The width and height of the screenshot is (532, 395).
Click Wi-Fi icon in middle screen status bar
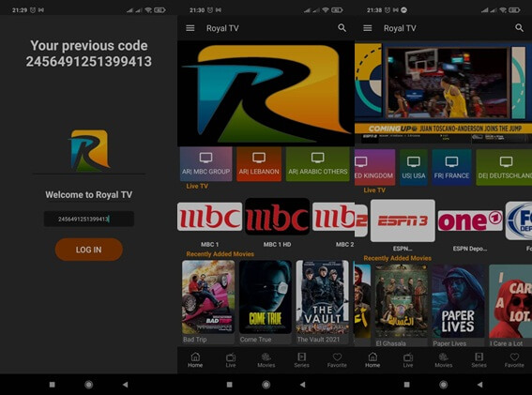click(325, 10)
